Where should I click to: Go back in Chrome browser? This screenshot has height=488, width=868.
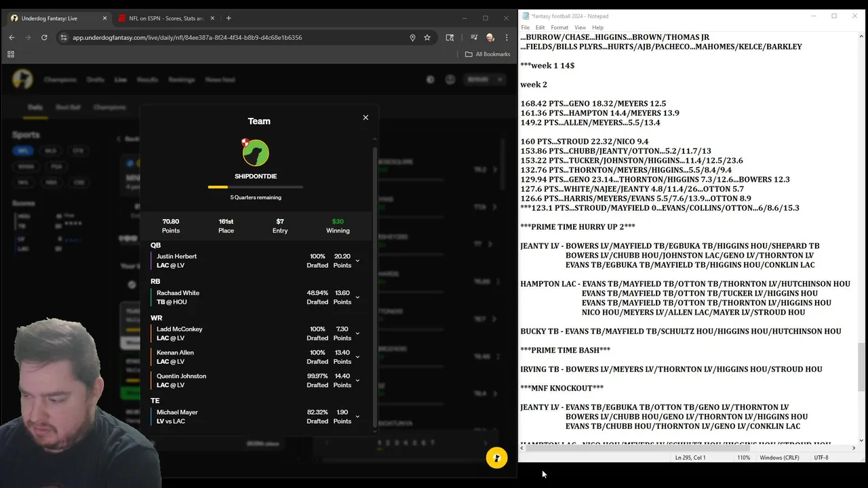12,37
